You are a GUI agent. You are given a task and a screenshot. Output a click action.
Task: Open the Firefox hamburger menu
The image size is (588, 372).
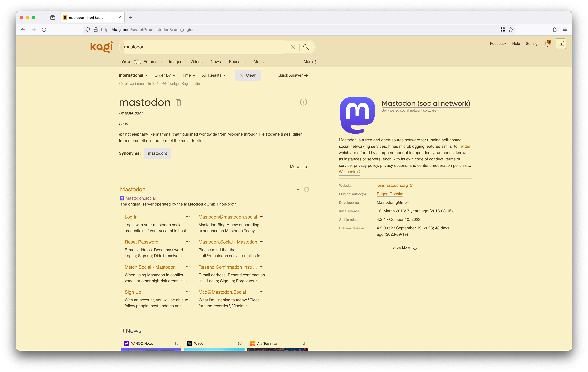(565, 30)
